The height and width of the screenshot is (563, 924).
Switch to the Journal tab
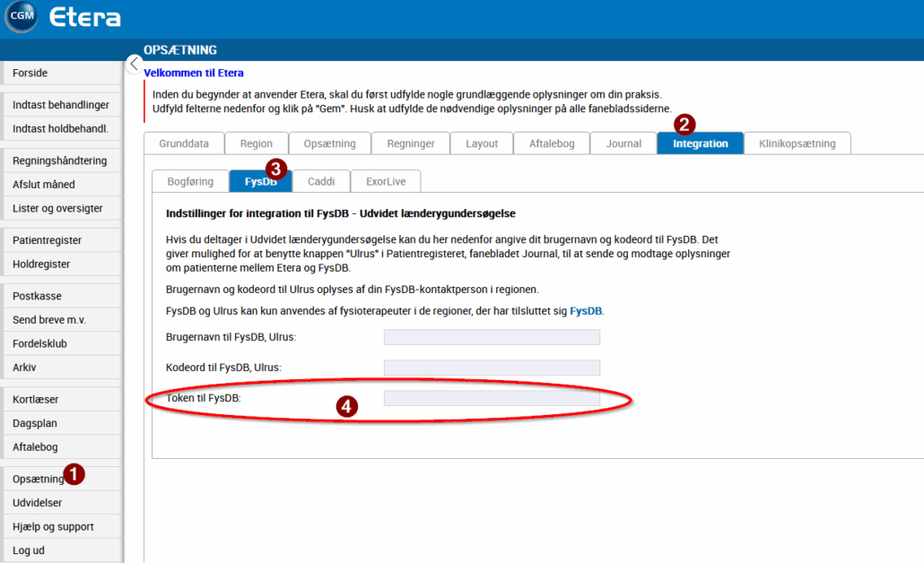click(623, 143)
